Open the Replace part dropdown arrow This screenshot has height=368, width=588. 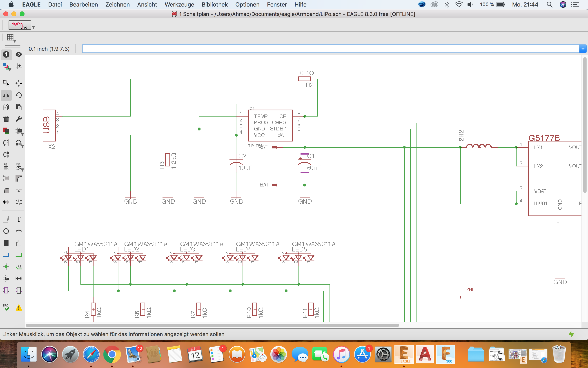(x=23, y=134)
